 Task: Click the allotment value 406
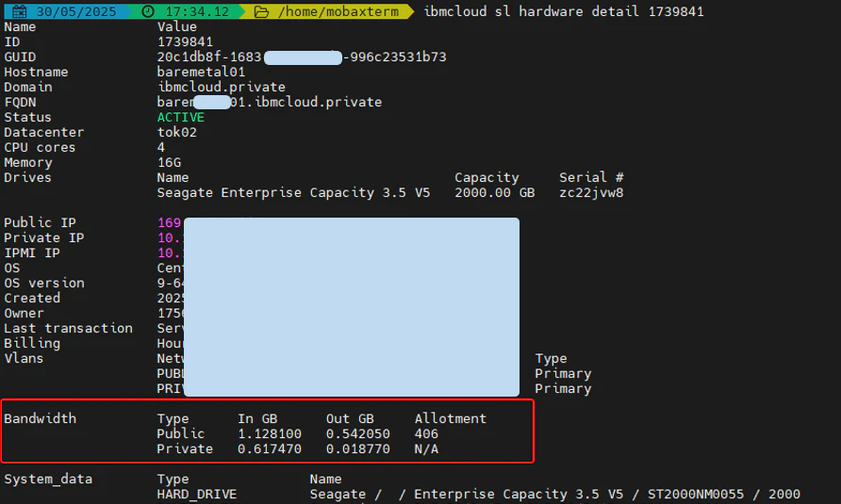(x=426, y=433)
